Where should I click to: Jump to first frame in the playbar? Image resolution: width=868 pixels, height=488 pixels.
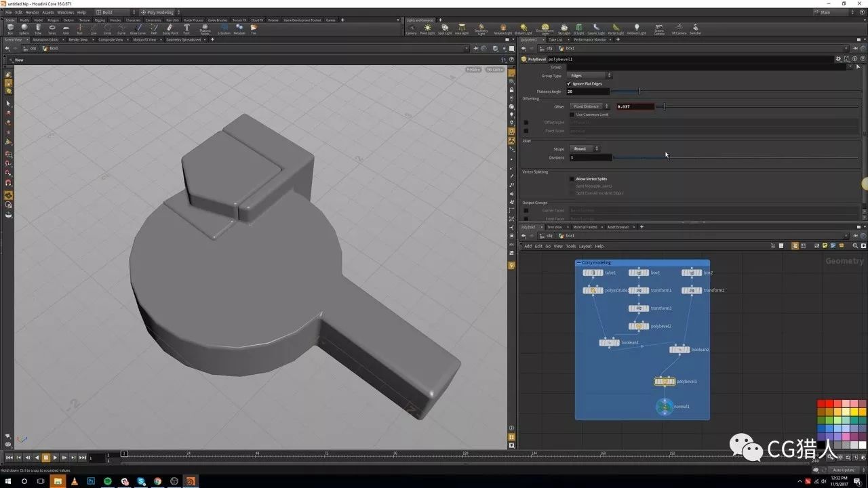pyautogui.click(x=9, y=457)
